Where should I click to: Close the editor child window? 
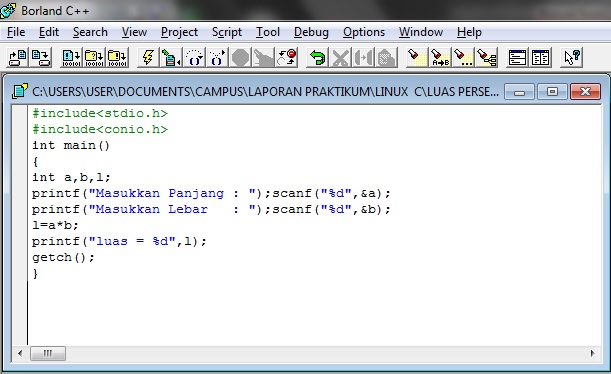point(585,92)
